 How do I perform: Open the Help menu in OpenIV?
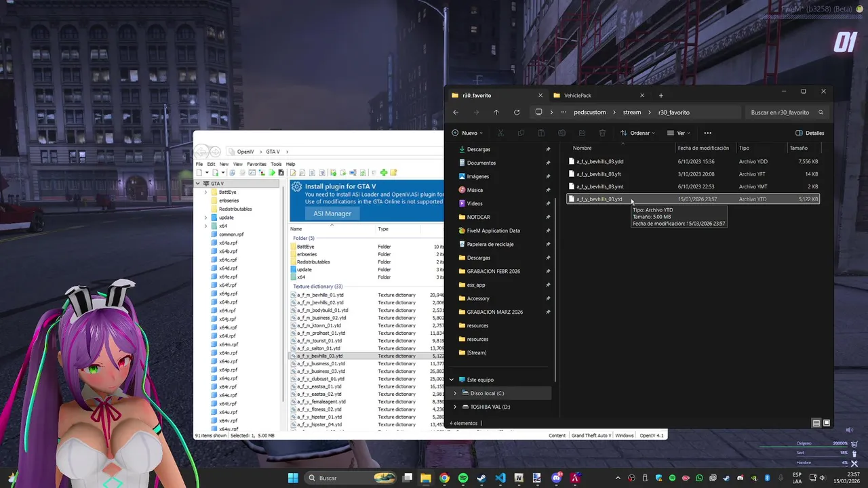coord(290,164)
